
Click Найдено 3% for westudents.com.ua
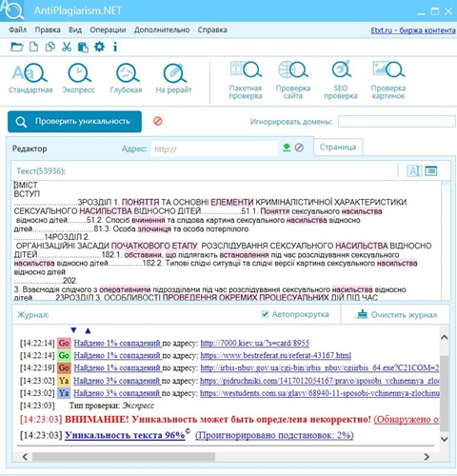tap(117, 393)
